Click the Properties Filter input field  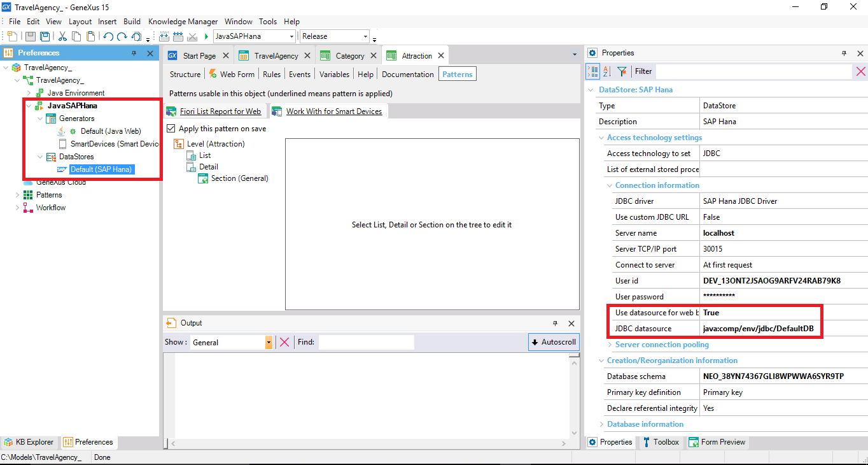[x=753, y=71]
